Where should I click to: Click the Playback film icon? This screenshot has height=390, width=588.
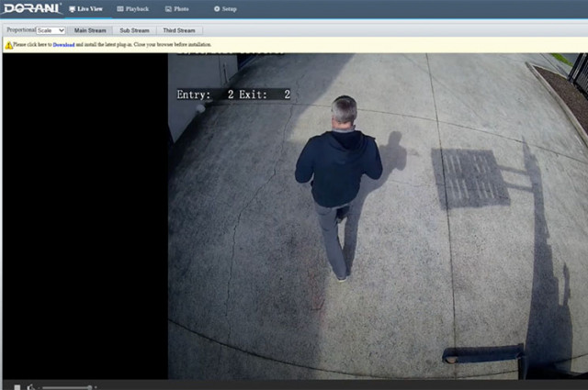tap(120, 9)
